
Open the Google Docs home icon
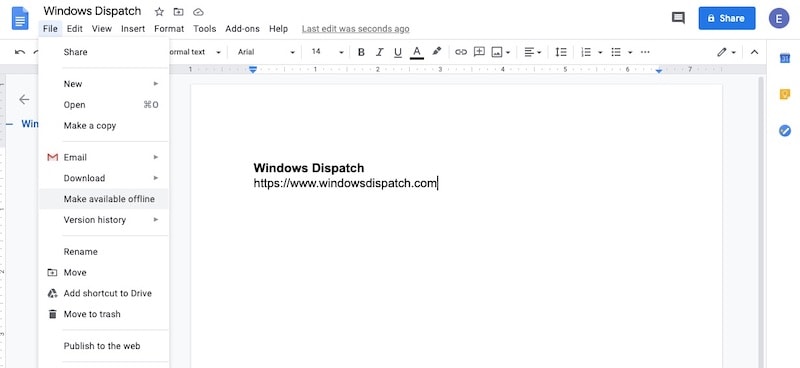coord(20,19)
